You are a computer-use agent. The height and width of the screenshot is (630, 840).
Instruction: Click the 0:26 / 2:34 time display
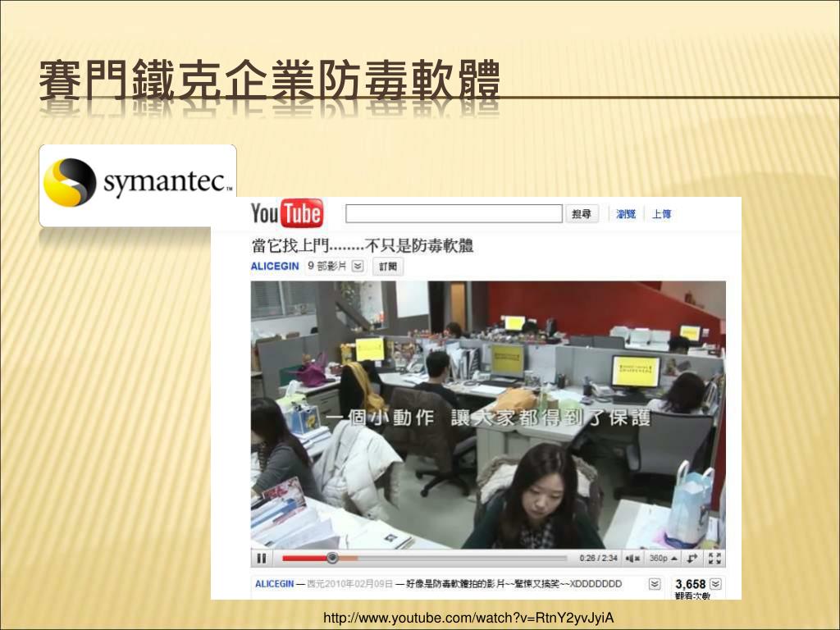(598, 558)
